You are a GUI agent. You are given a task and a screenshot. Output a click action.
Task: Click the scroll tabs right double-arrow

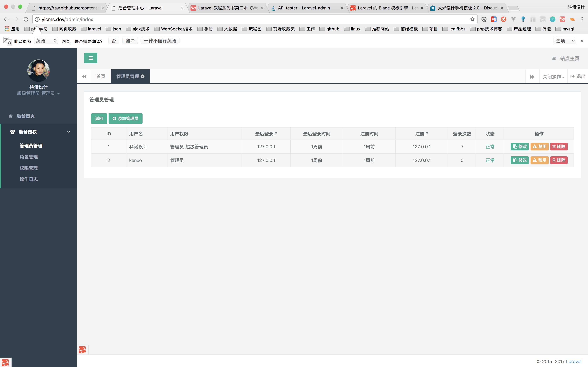[532, 77]
